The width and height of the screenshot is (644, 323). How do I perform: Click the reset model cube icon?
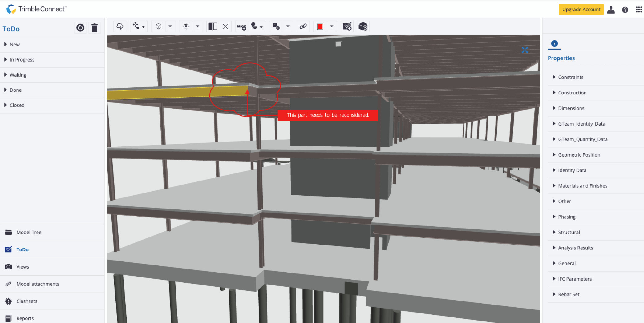pos(363,27)
